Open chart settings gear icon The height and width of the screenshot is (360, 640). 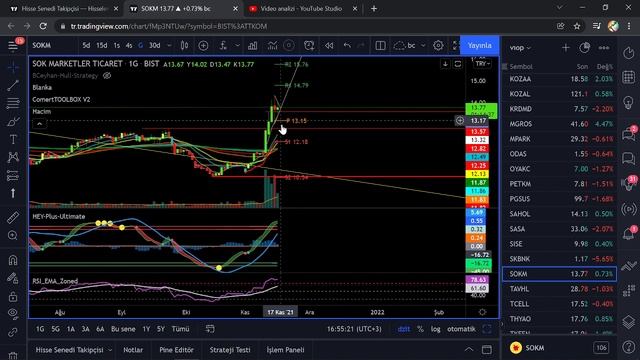point(438,46)
